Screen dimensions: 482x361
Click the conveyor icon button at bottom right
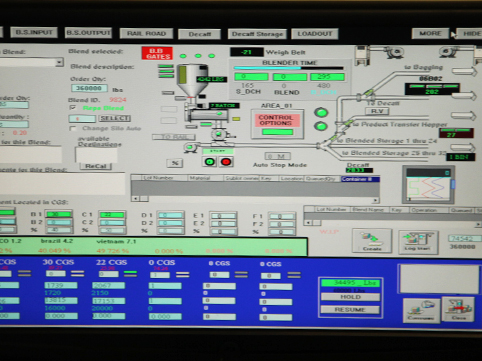point(421,310)
